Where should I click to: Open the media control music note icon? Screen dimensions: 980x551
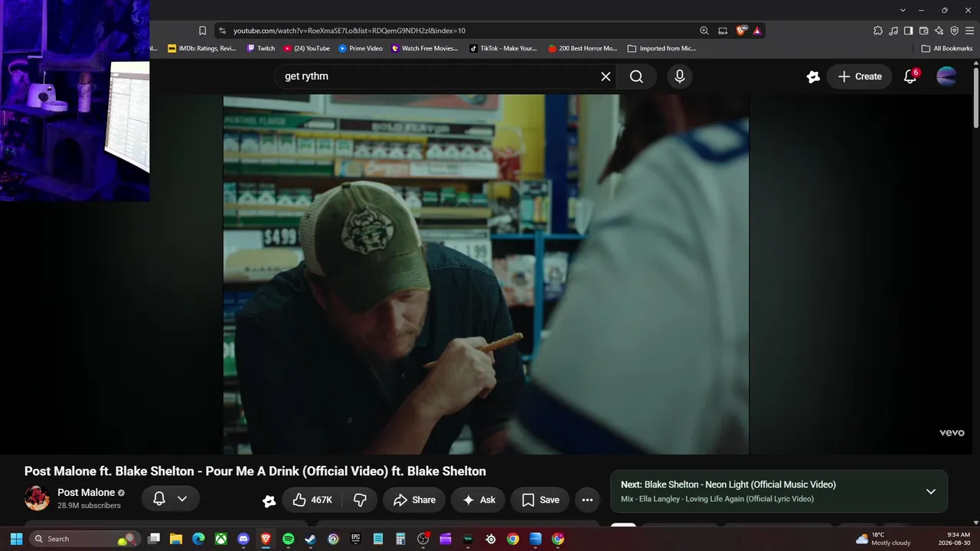[893, 31]
